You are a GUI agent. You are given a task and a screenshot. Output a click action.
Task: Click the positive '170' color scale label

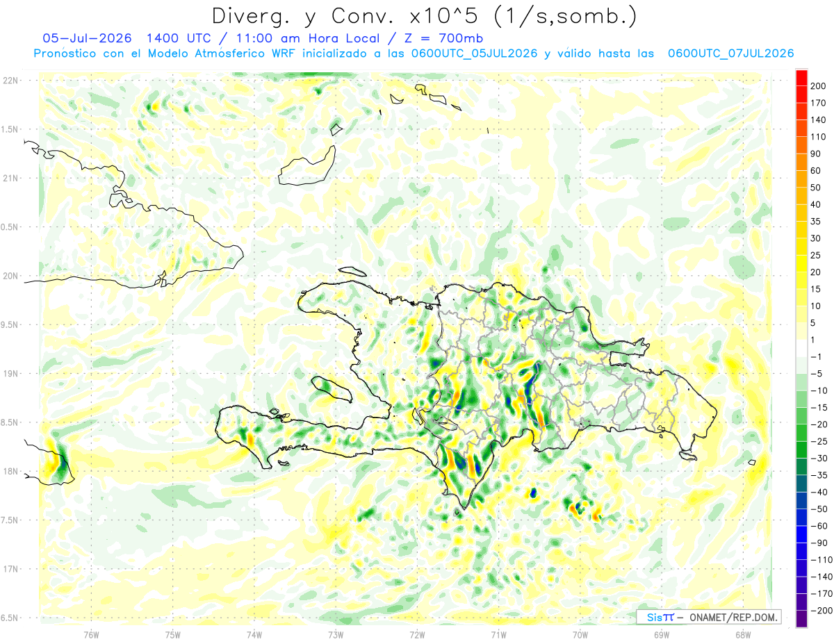click(819, 103)
